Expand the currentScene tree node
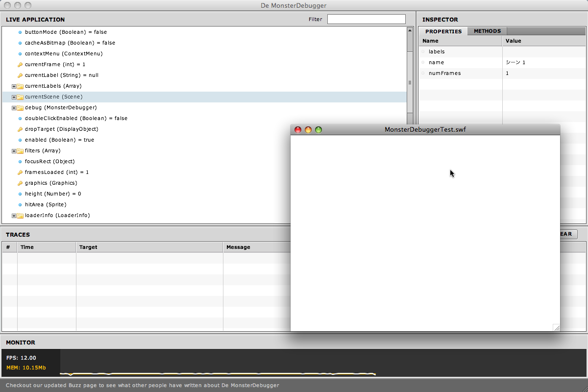Viewport: 588px width, 392px height. point(14,97)
